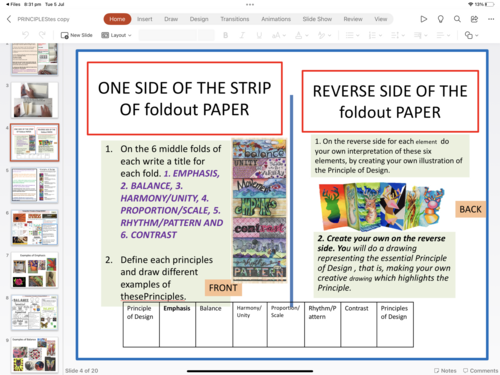Toggle Bold formatting
500x375 pixels.
225,35
